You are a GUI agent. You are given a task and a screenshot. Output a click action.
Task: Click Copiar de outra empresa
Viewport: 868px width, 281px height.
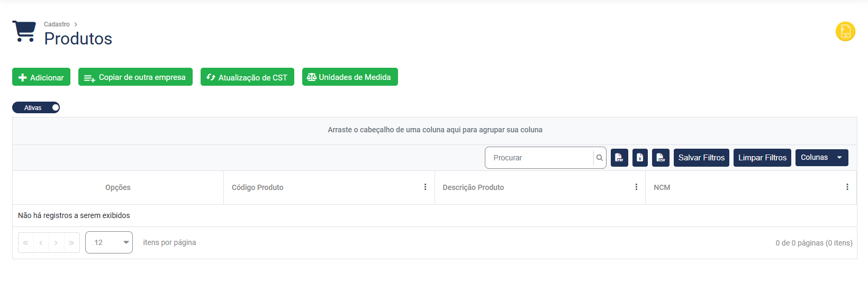point(135,77)
